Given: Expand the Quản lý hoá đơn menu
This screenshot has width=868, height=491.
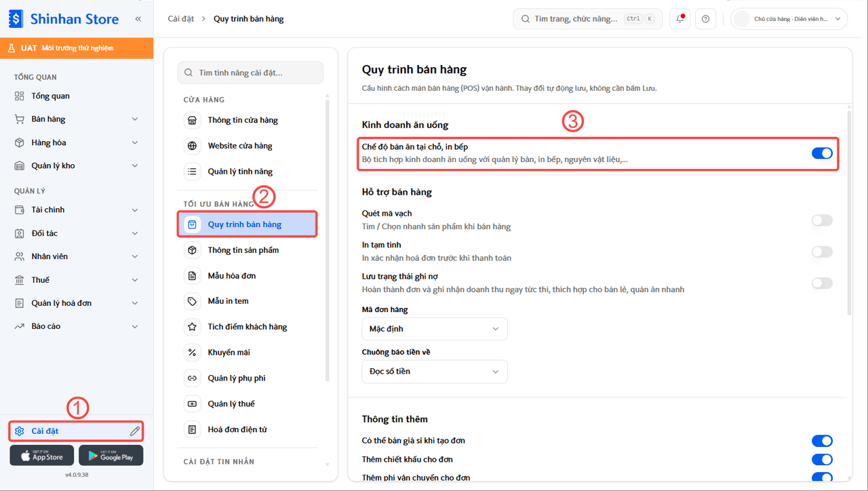Looking at the screenshot, I should point(76,303).
